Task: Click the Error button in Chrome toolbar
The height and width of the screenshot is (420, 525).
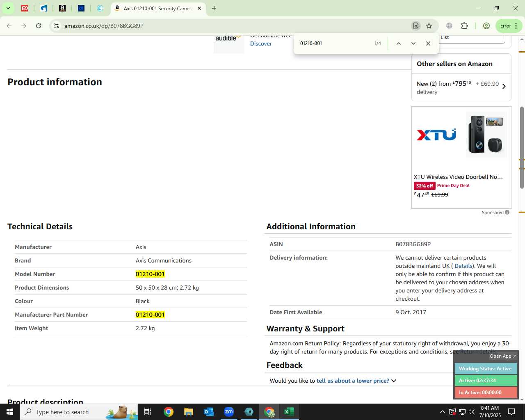Action: click(x=509, y=26)
